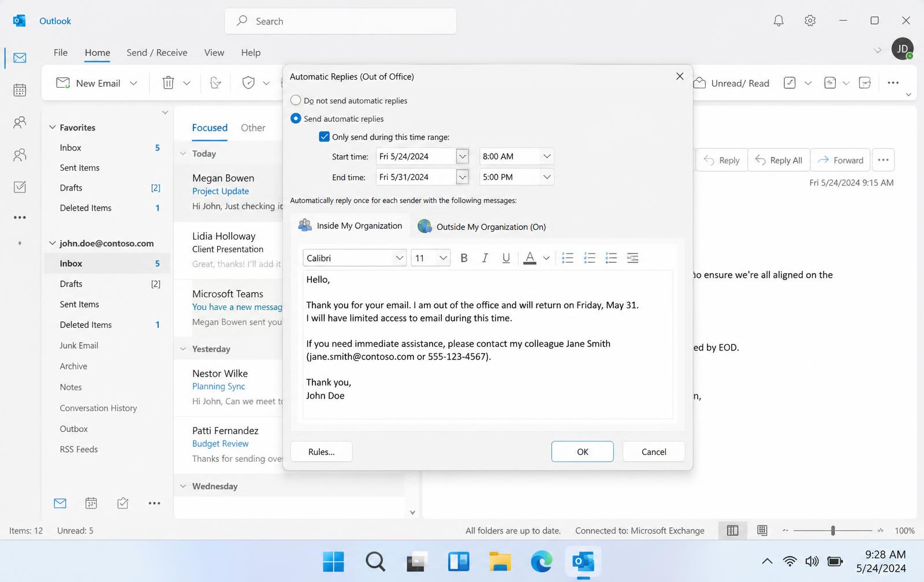This screenshot has width=924, height=582.
Task: Click OK in Automatic Replies dialog
Action: pyautogui.click(x=582, y=452)
